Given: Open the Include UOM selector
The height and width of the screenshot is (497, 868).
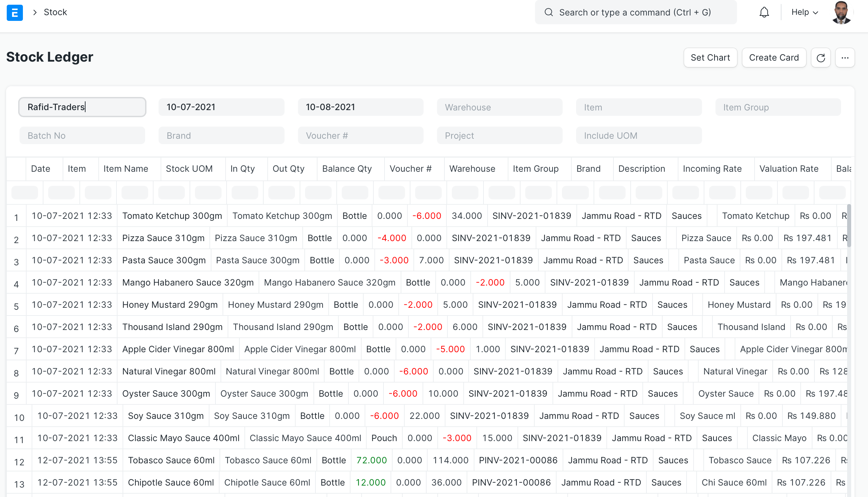Looking at the screenshot, I should click(x=638, y=135).
